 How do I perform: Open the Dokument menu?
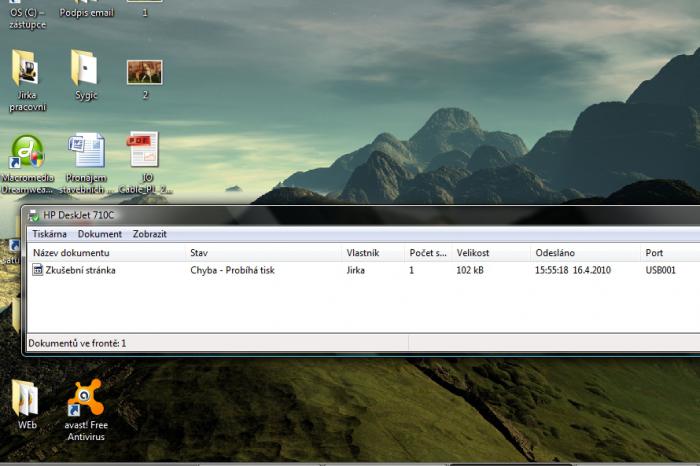(100, 234)
